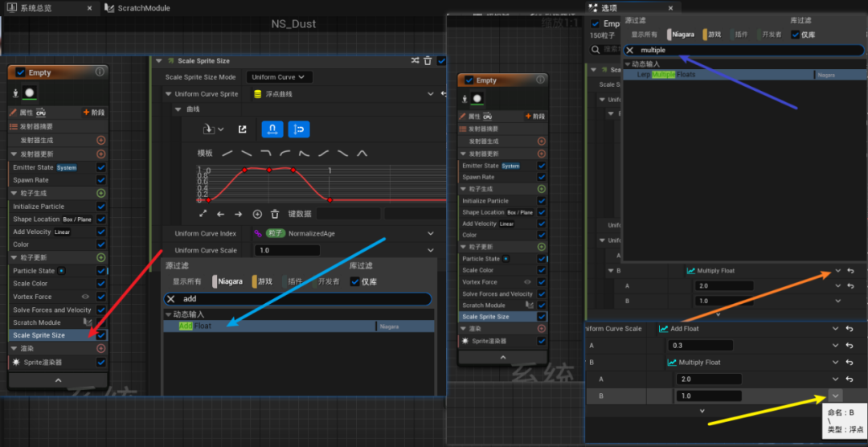Apply the fourth curve template easing upward
The width and height of the screenshot is (868, 447).
(285, 153)
